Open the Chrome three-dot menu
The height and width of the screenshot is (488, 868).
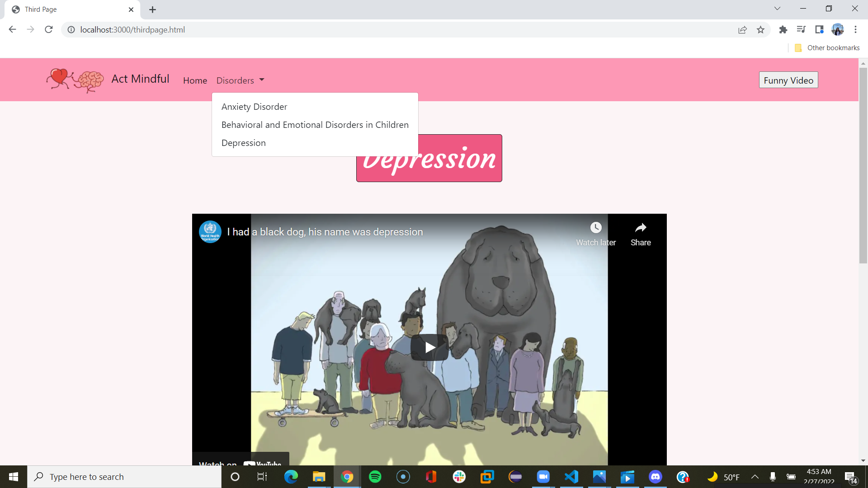(855, 30)
